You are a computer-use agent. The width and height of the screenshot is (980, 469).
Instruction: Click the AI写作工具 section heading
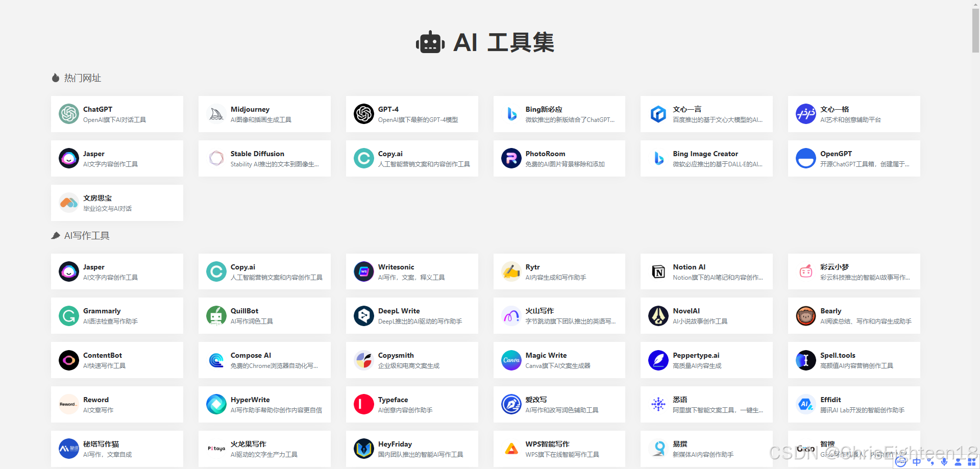pyautogui.click(x=81, y=236)
